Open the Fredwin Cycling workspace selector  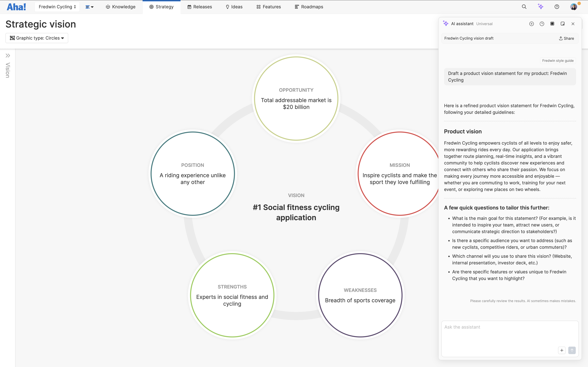click(57, 7)
